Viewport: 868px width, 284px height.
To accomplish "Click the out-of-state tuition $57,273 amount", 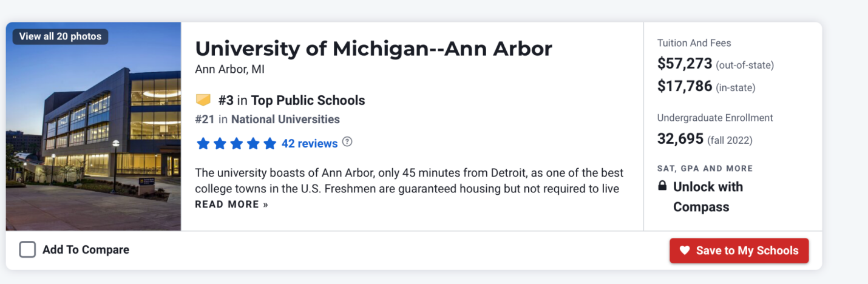I will coord(685,64).
